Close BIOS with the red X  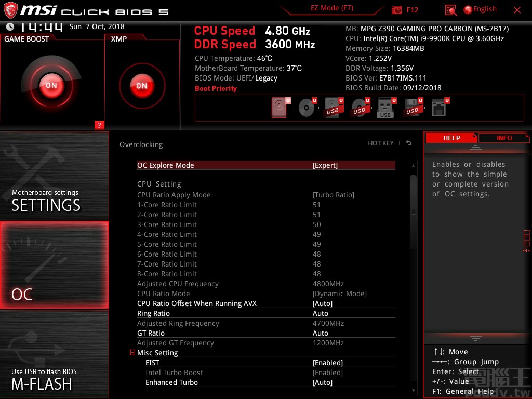tap(517, 10)
